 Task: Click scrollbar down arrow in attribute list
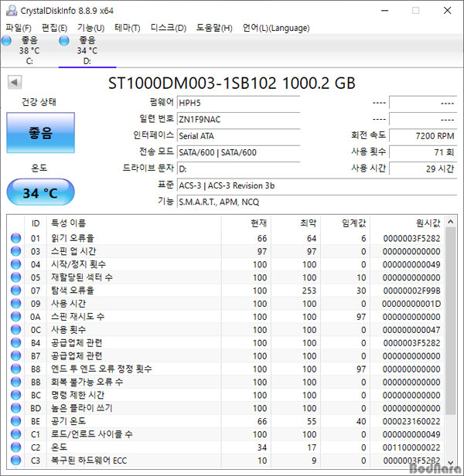click(450, 462)
